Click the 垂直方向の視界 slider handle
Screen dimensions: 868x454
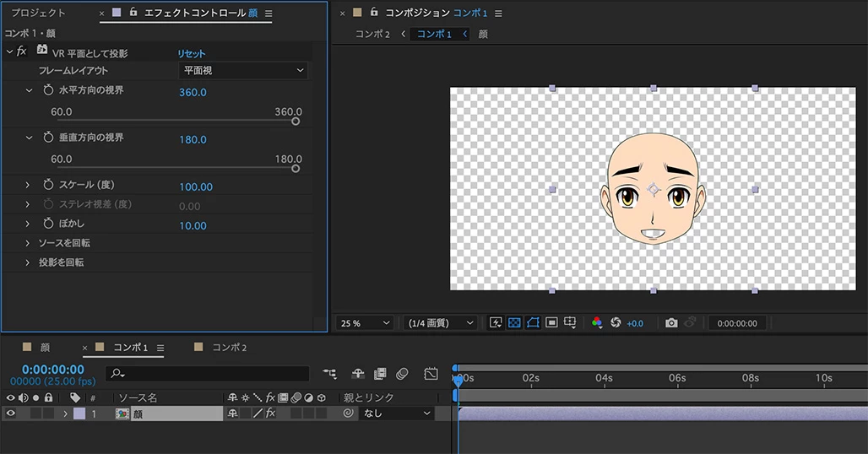(x=296, y=168)
